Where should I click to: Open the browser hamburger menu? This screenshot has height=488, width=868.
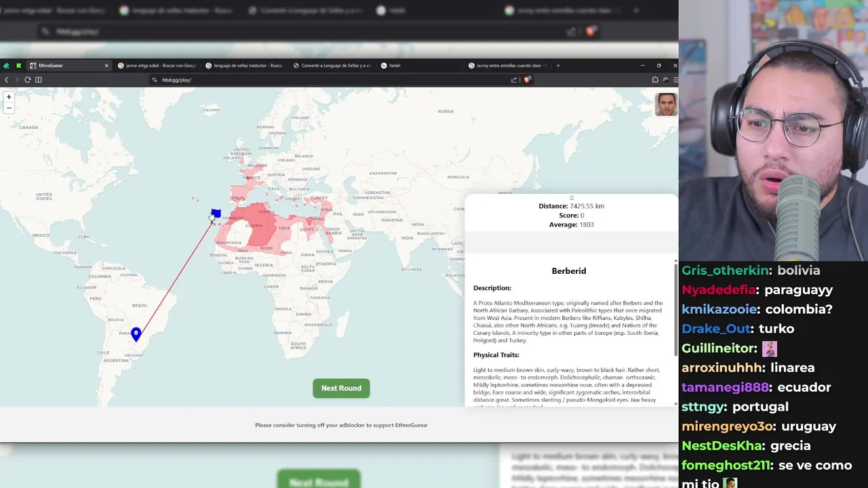click(675, 80)
